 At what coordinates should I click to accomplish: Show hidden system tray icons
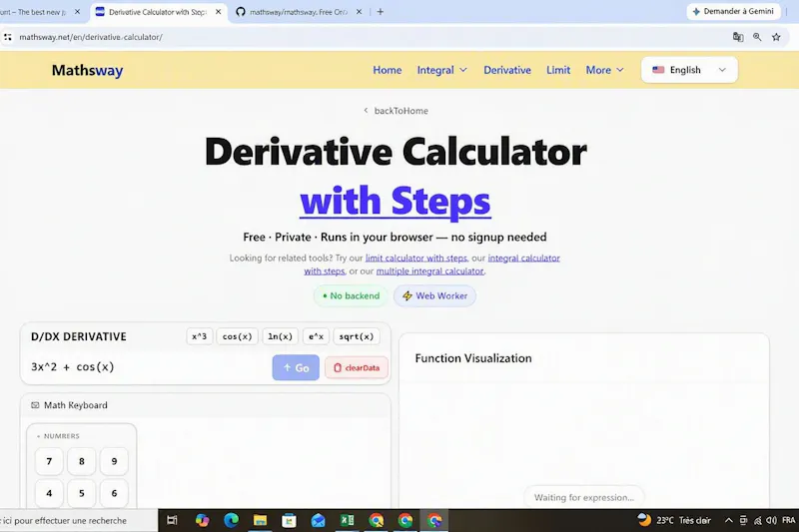click(x=729, y=520)
